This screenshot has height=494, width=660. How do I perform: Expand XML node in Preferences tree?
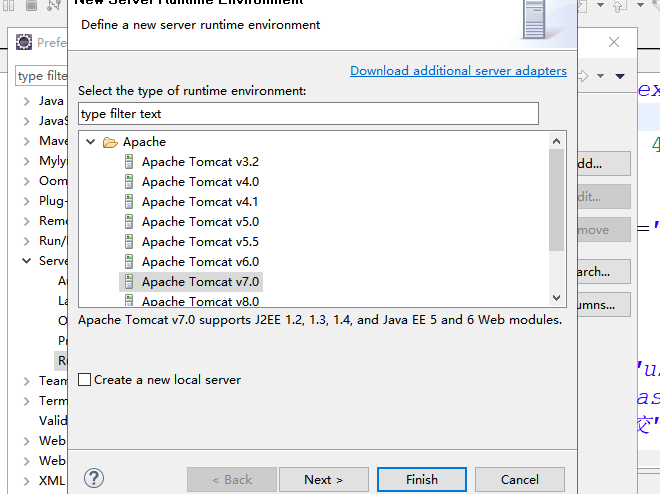click(x=27, y=481)
